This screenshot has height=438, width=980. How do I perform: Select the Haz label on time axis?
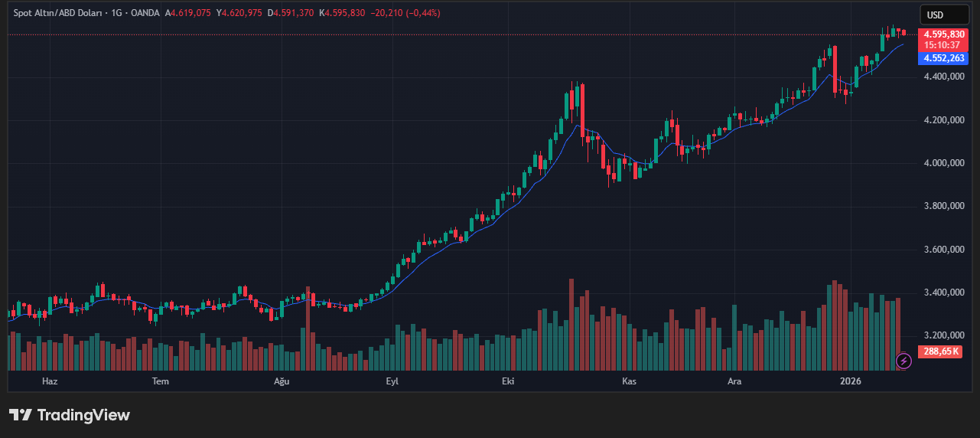pyautogui.click(x=50, y=381)
